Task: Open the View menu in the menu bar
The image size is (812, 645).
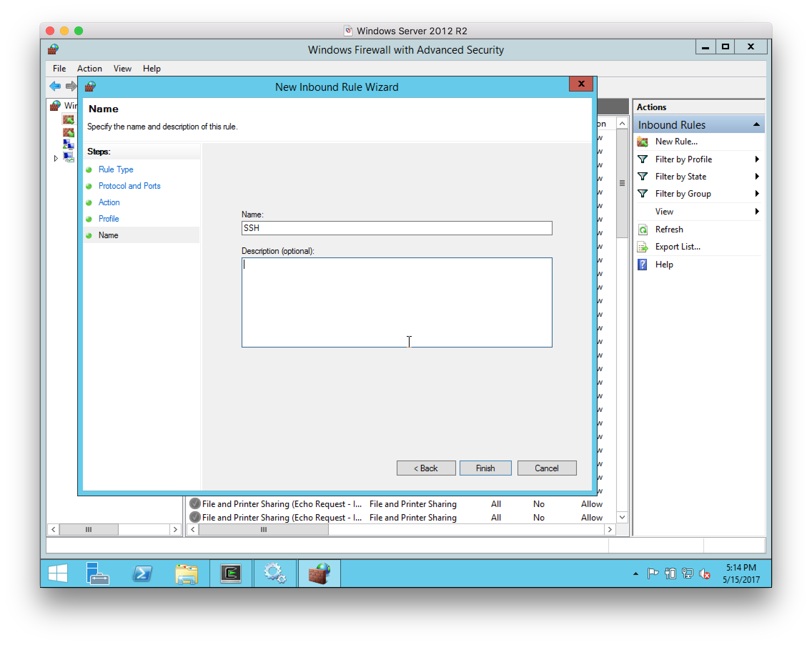Action: point(122,69)
